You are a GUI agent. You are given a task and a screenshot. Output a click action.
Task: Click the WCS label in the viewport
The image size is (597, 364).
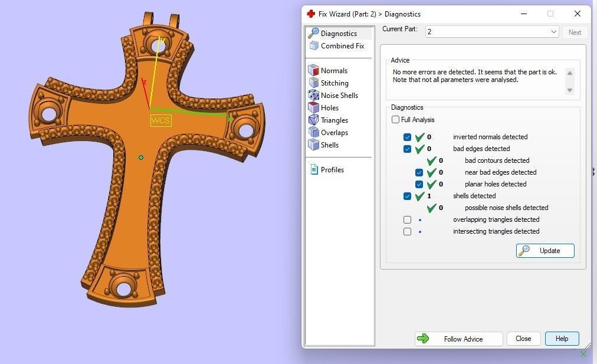[160, 121]
